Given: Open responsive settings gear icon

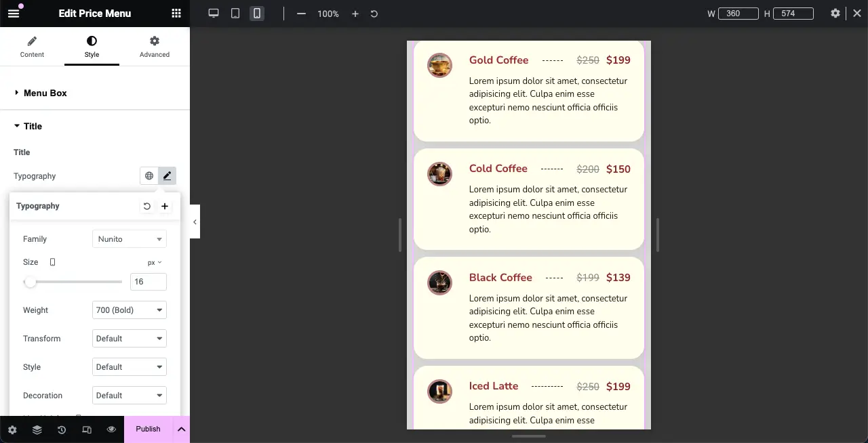Looking at the screenshot, I should coord(835,14).
